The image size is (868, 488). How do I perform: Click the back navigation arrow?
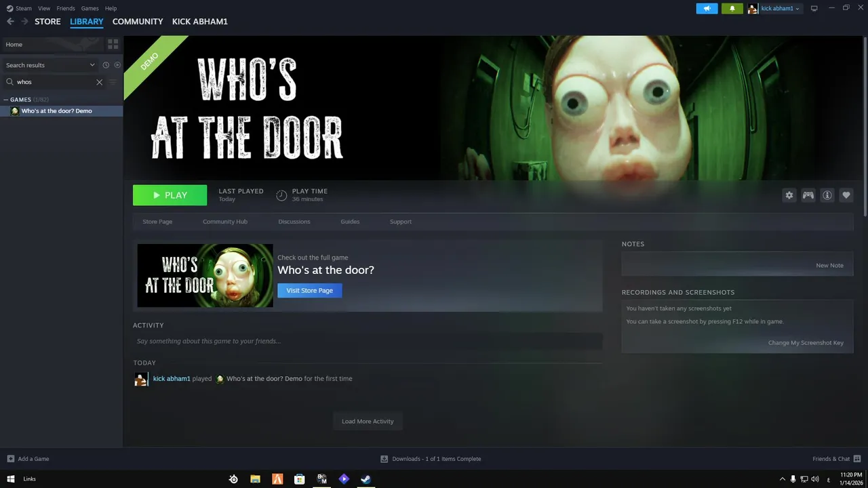tap(10, 22)
